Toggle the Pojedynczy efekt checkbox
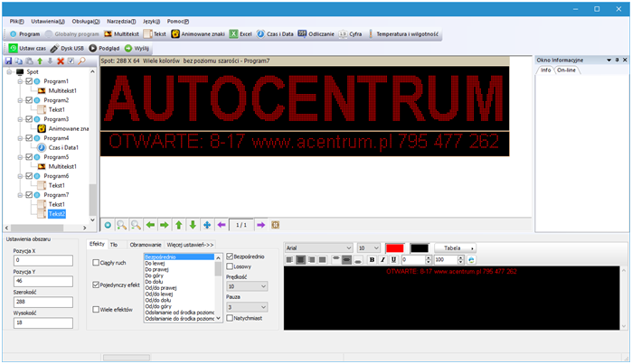 [96, 285]
